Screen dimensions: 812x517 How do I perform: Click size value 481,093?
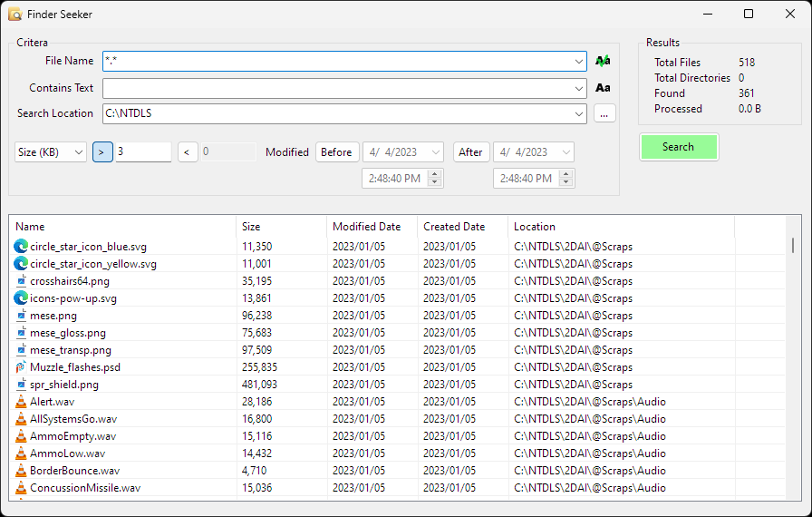coord(259,385)
